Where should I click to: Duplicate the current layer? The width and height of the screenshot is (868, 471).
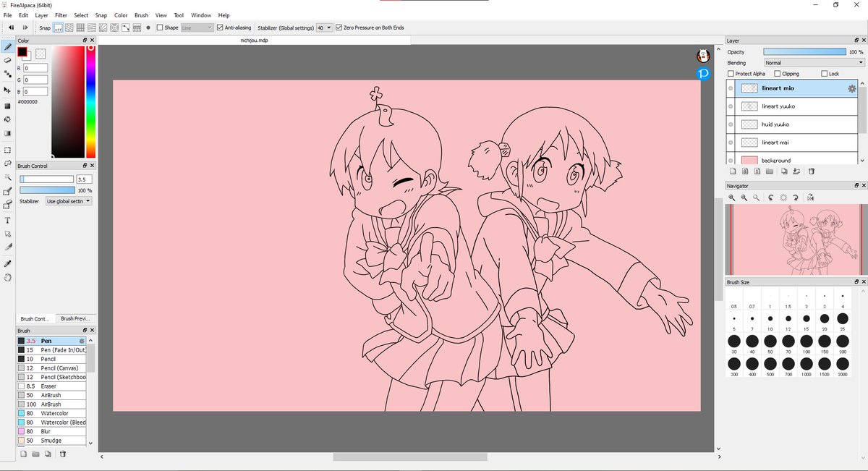click(784, 171)
